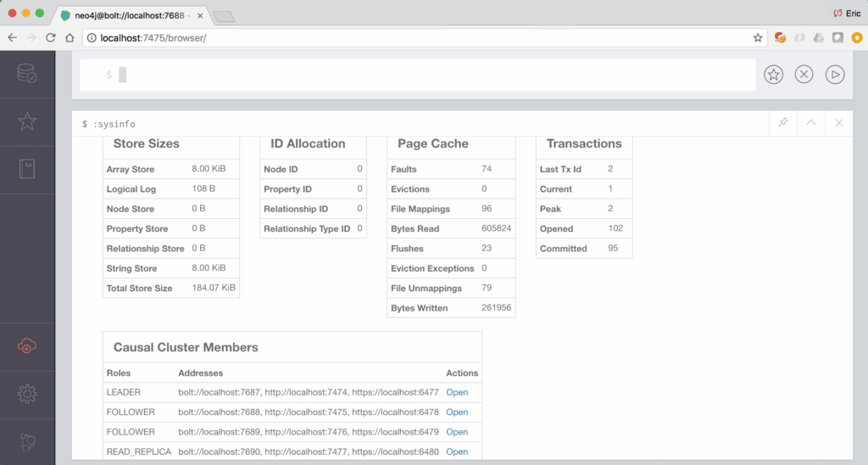
Task: Open the FOLLOWER localhost:7688 member link
Action: point(457,412)
